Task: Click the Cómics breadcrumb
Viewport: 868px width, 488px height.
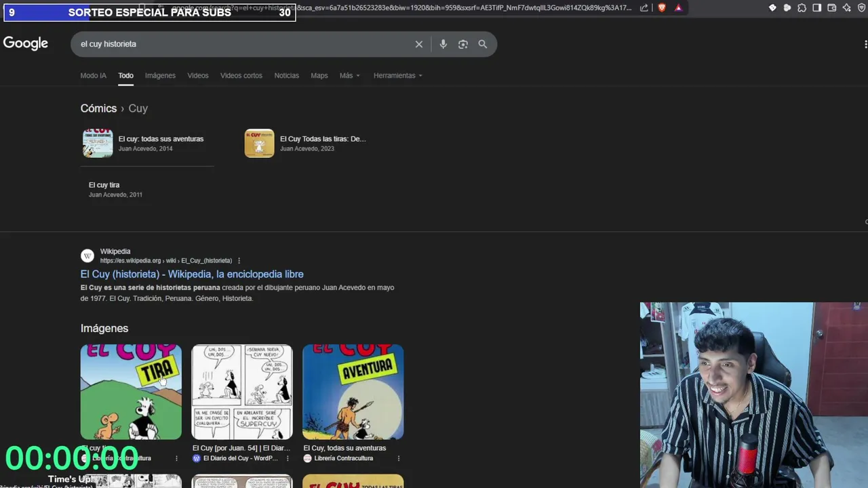Action: pyautogui.click(x=98, y=108)
